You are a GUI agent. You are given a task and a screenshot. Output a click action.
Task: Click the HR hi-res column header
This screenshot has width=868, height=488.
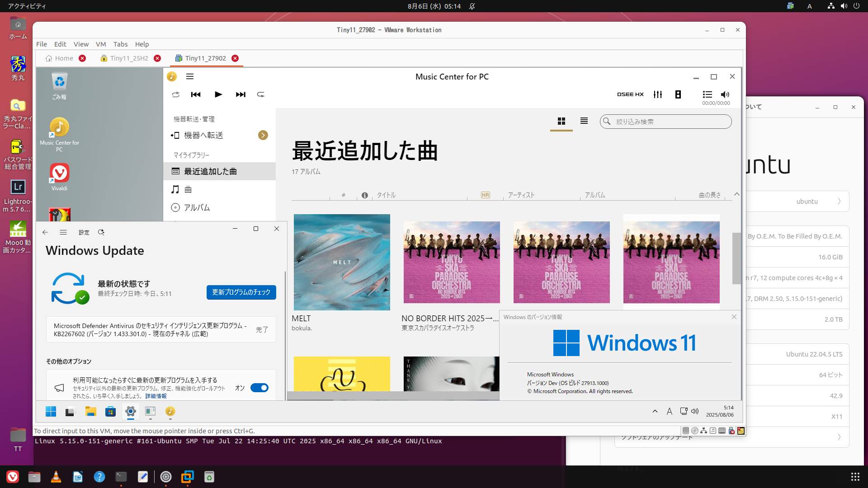tap(486, 195)
